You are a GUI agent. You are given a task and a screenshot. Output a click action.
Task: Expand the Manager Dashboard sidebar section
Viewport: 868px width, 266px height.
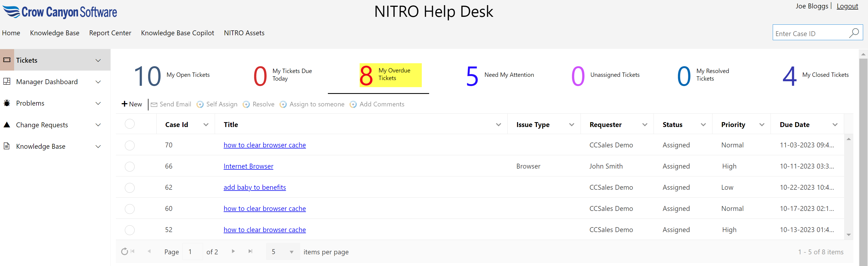[98, 82]
